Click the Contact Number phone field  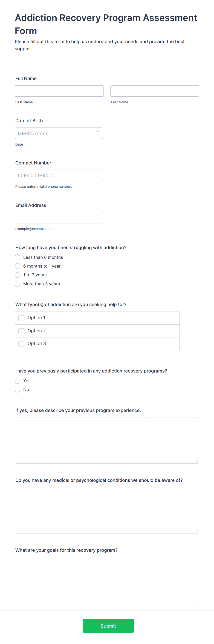point(59,176)
